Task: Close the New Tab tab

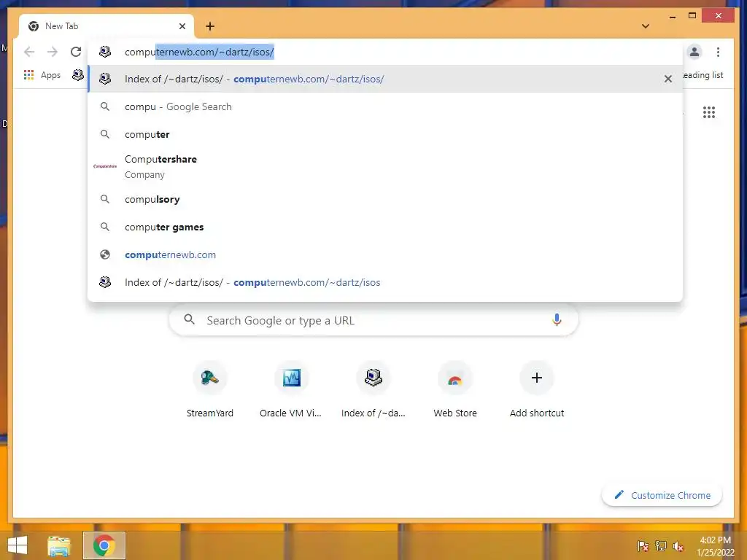Action: coord(182,26)
